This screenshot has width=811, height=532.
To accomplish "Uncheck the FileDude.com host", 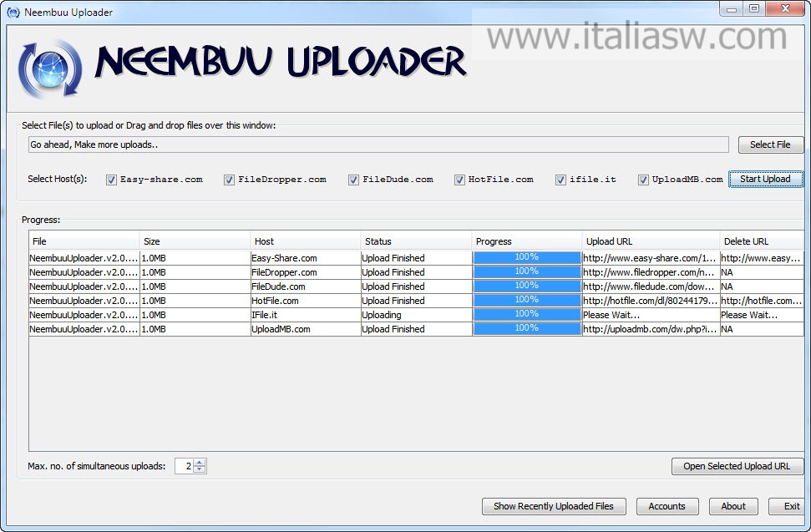I will 353,180.
